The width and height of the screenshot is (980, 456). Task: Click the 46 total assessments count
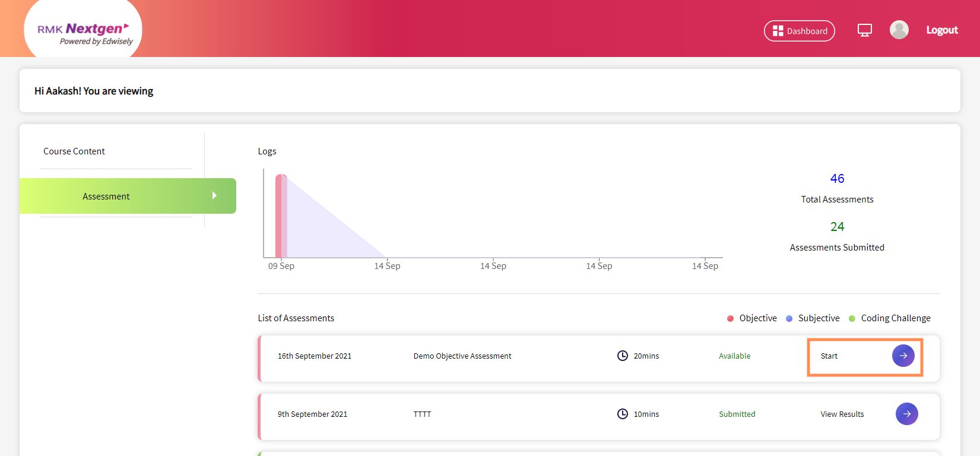(837, 179)
